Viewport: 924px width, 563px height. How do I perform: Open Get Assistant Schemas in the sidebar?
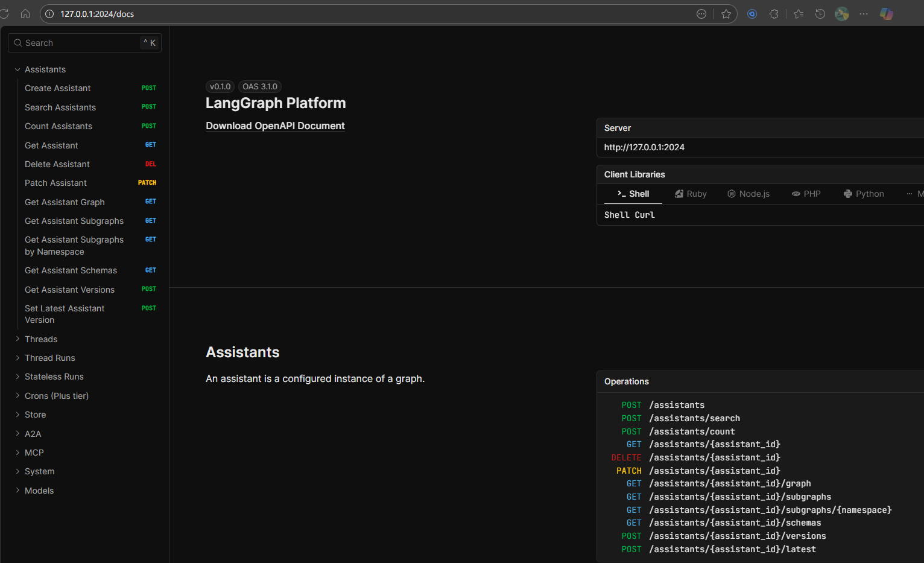tap(90, 270)
